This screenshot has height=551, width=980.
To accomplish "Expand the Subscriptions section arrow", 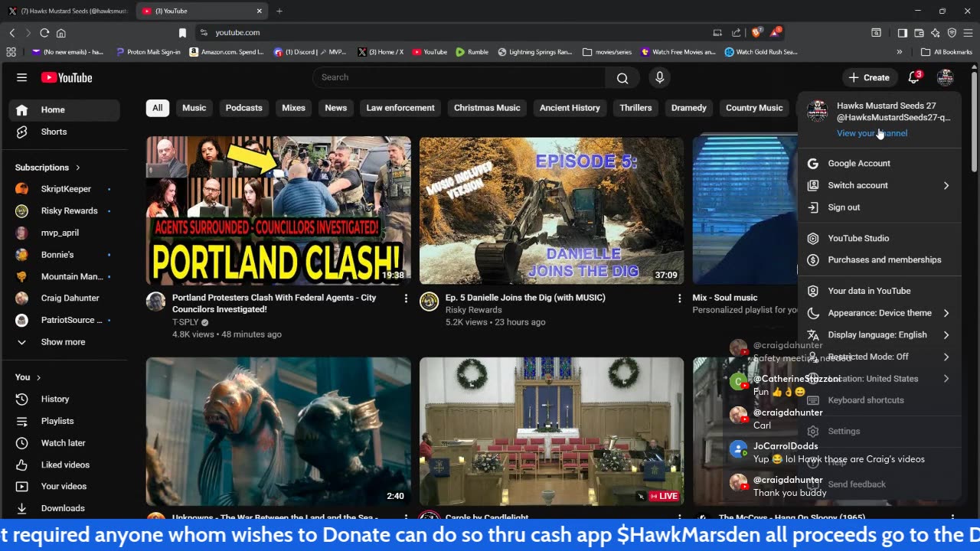I will point(77,168).
